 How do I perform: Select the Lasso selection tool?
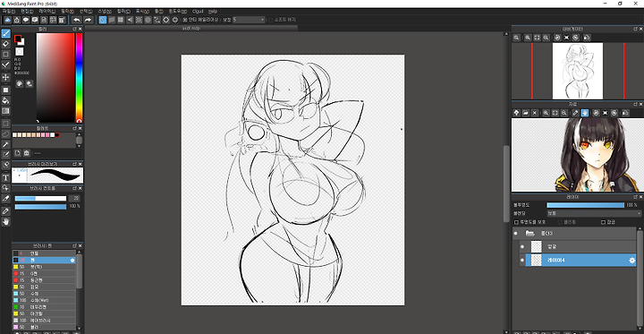point(5,133)
